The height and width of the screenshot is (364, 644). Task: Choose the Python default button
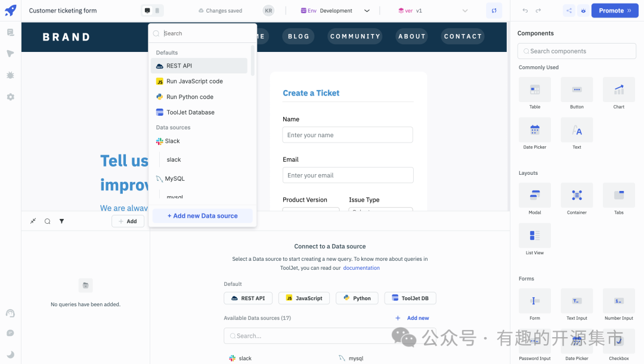point(357,298)
